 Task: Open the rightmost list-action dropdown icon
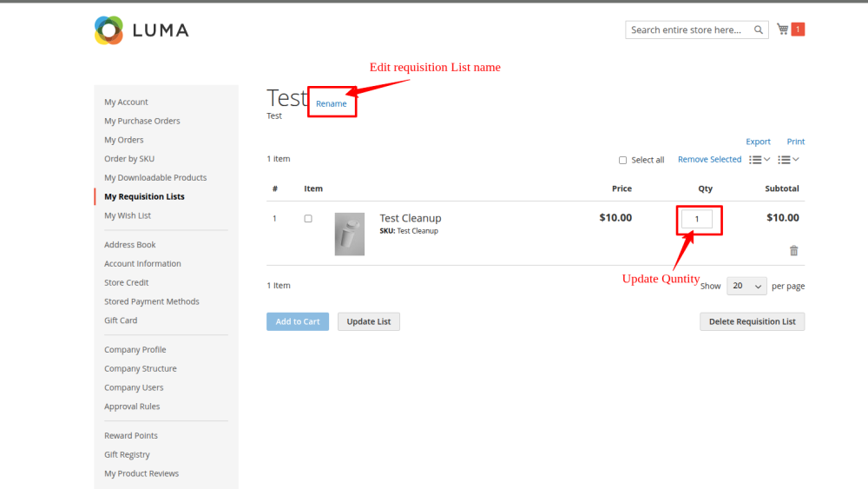(788, 160)
